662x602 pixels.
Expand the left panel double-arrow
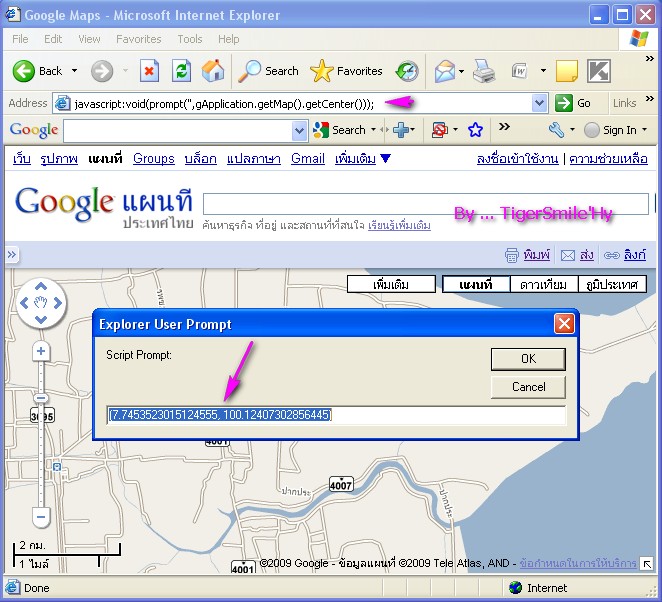tap(12, 255)
